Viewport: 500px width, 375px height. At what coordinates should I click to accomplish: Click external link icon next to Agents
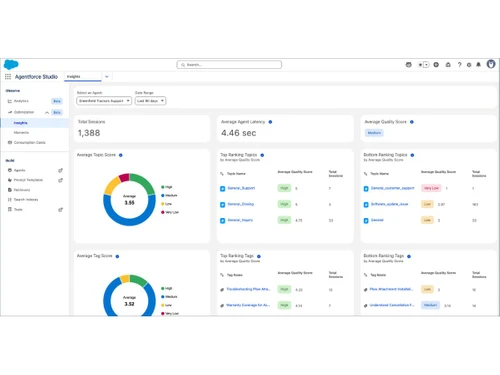(60, 170)
